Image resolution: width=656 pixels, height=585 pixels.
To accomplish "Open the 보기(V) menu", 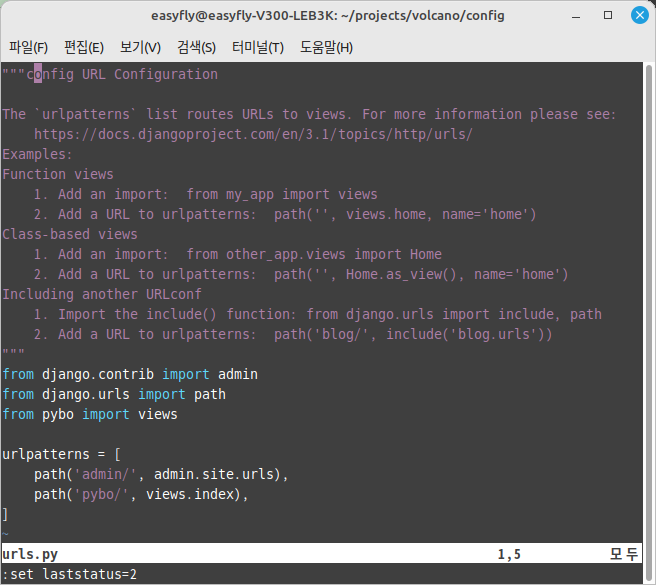I will point(140,47).
